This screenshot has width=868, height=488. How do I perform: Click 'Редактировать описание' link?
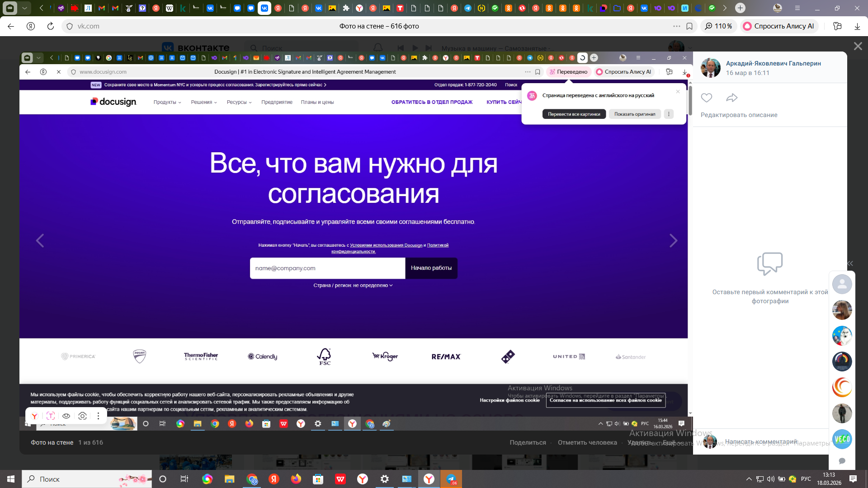[x=739, y=115]
